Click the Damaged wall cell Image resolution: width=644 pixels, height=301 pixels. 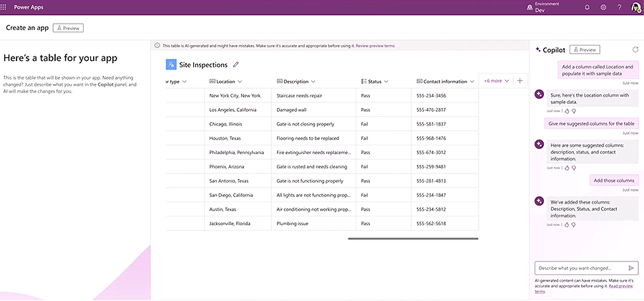pos(314,110)
